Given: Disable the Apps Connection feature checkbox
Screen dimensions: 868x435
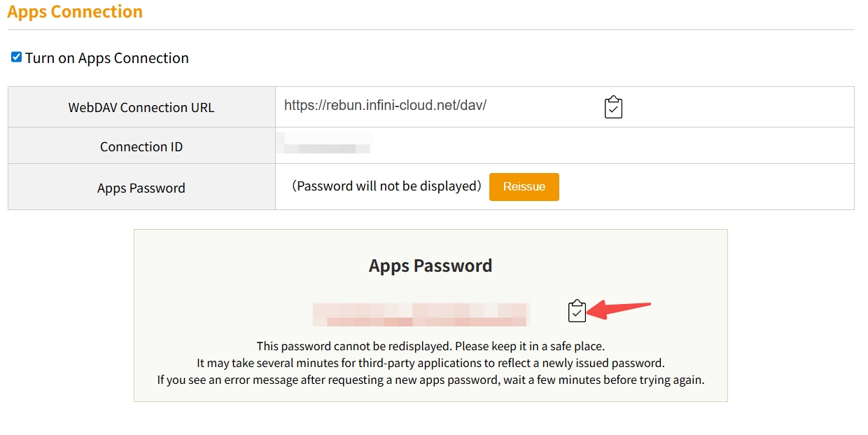Looking at the screenshot, I should point(15,57).
